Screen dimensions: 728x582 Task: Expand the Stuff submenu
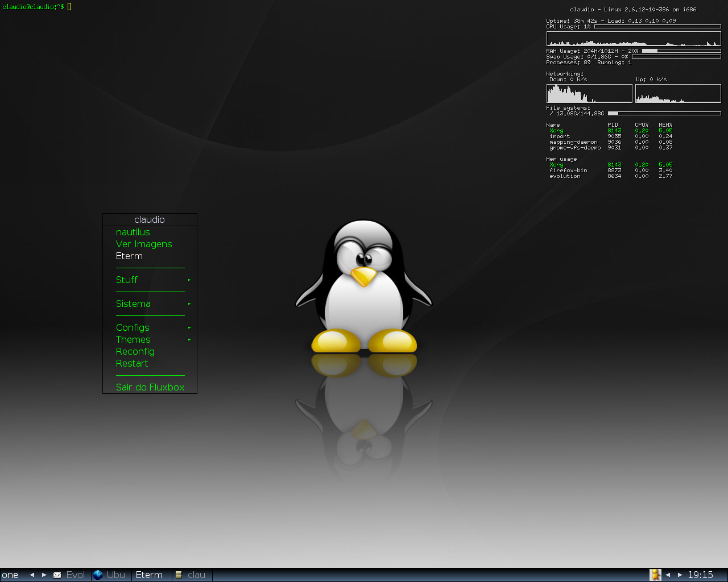point(150,280)
